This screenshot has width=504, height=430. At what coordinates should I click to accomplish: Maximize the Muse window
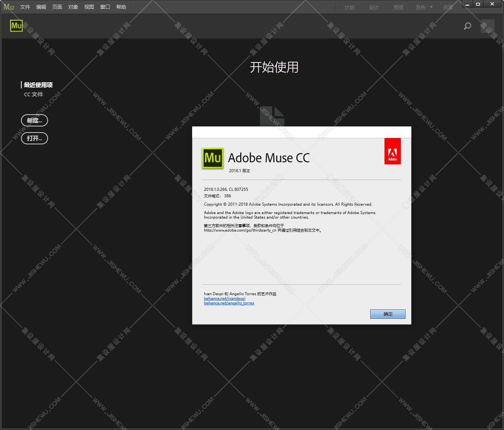478,4
